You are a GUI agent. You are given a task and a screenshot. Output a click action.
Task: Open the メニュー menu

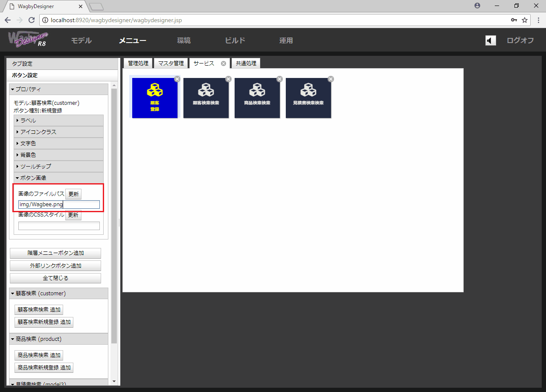133,40
